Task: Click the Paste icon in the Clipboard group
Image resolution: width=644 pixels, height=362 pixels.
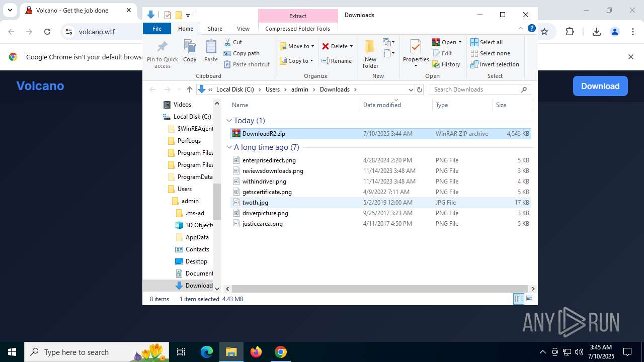Action: click(211, 51)
